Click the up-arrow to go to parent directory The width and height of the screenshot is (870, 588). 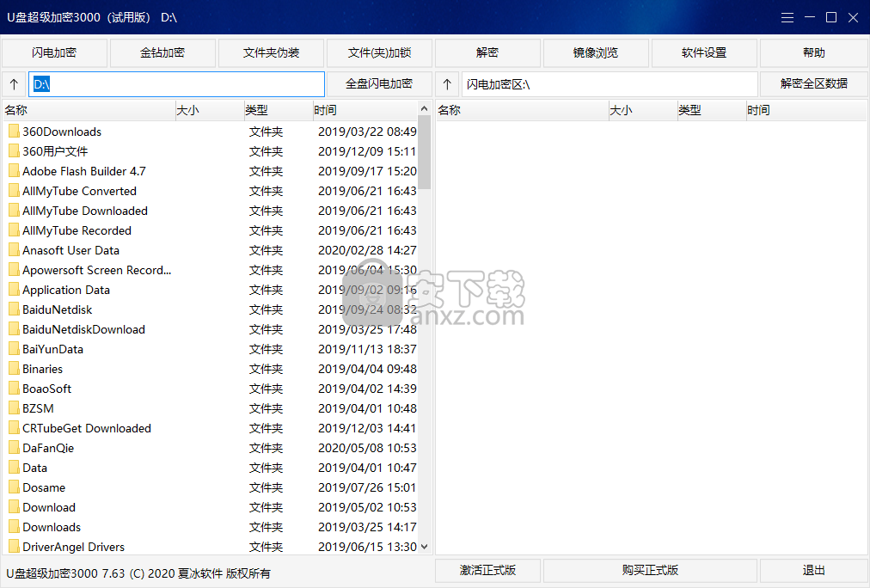tap(14, 83)
